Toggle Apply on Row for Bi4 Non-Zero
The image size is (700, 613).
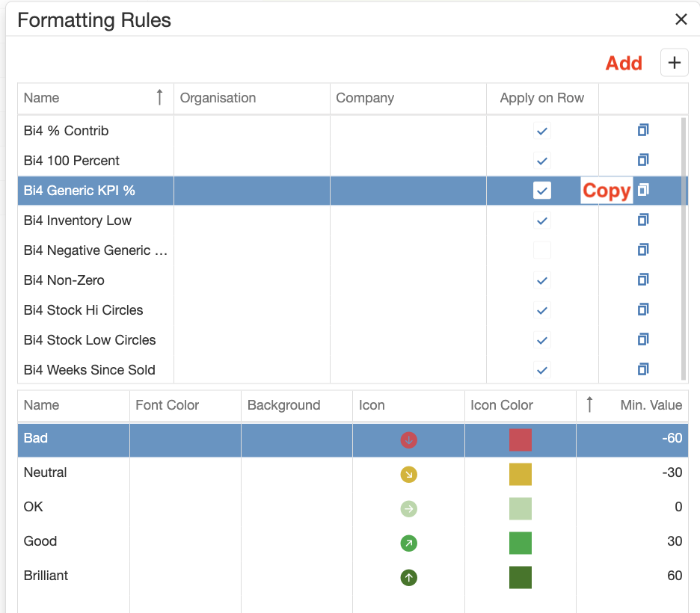tap(542, 280)
